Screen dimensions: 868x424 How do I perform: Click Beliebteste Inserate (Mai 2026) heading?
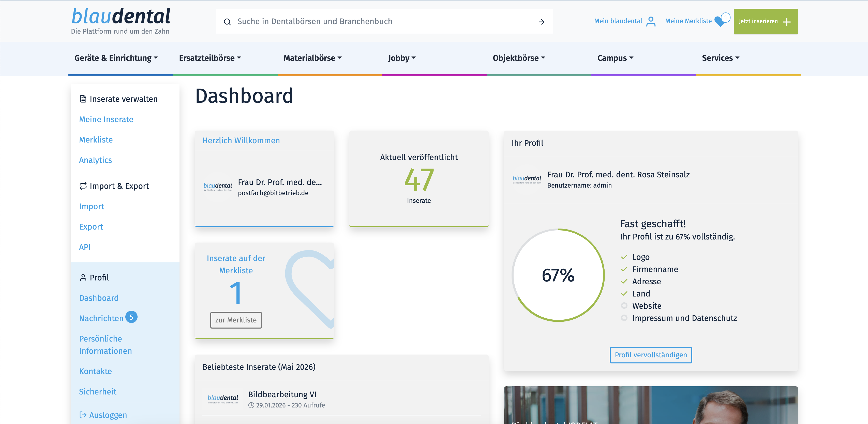259,367
